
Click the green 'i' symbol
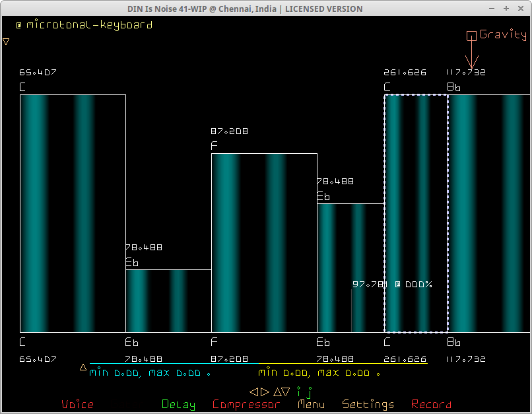(298, 391)
